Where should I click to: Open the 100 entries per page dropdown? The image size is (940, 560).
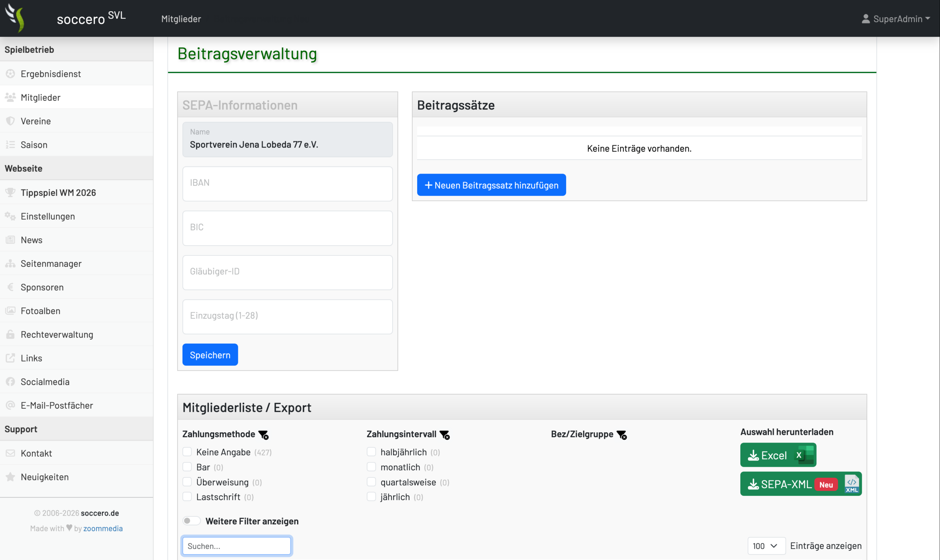[766, 546]
